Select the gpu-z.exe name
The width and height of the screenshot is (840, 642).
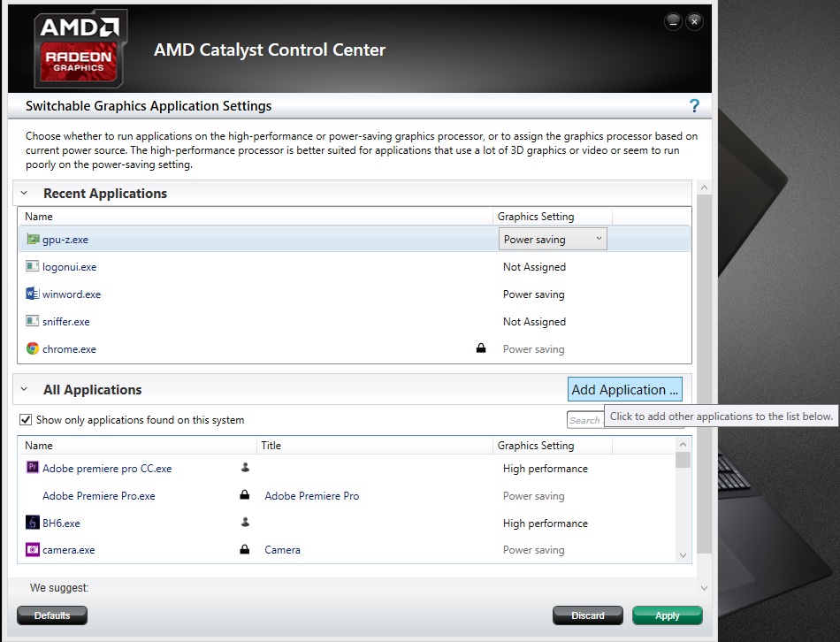pyautogui.click(x=65, y=240)
